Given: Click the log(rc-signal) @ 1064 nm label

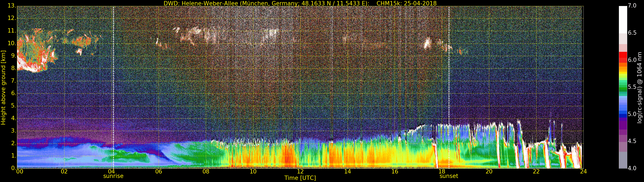Looking at the screenshot, I should (639, 87).
